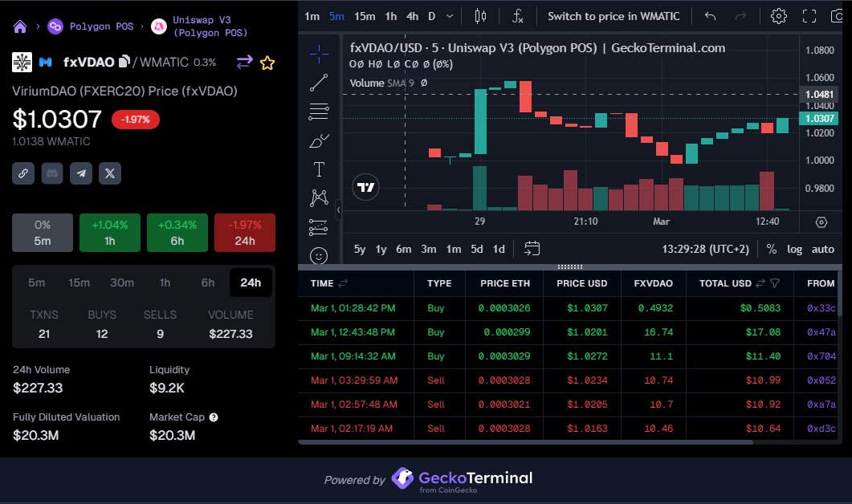Set the chart interval to 1h in toolbar
This screenshot has height=504, width=852.
coord(391,16)
